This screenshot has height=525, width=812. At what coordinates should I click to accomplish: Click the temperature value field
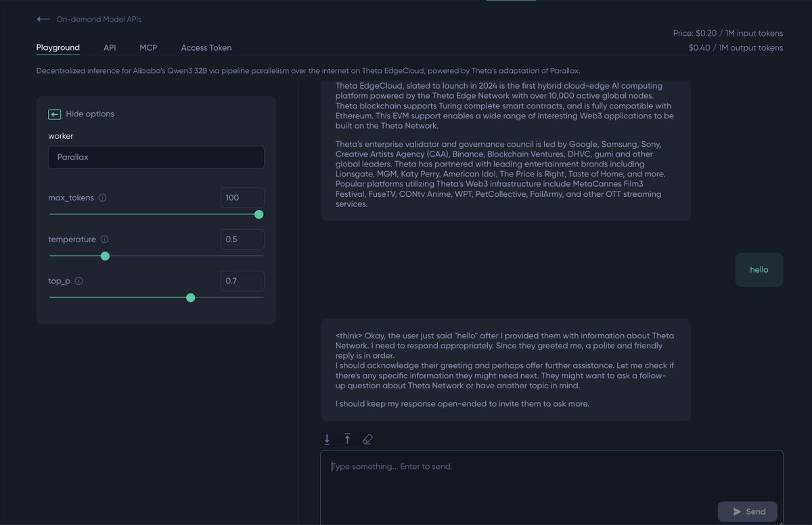pos(242,239)
